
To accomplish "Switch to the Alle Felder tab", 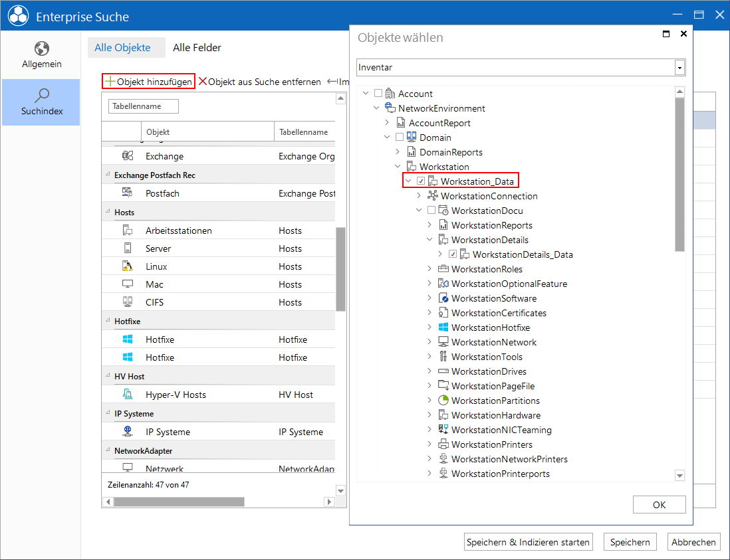I will click(x=197, y=47).
